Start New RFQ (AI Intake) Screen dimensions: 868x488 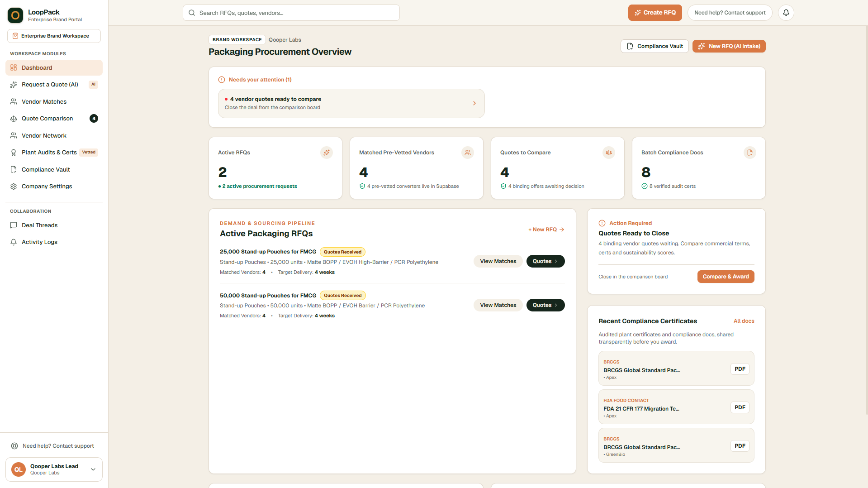729,46
